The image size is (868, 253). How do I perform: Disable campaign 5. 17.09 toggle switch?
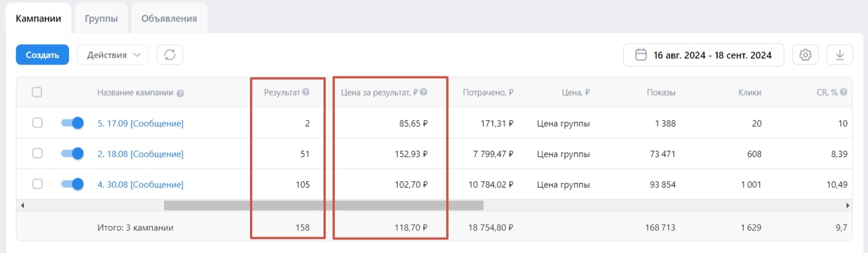coord(72,123)
